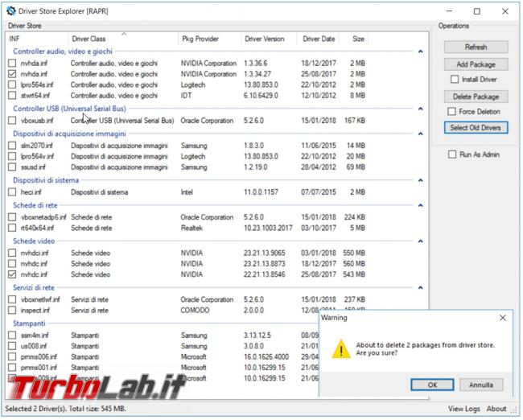Click COMODO provider cell
The height and width of the screenshot is (420, 523).
click(x=195, y=311)
